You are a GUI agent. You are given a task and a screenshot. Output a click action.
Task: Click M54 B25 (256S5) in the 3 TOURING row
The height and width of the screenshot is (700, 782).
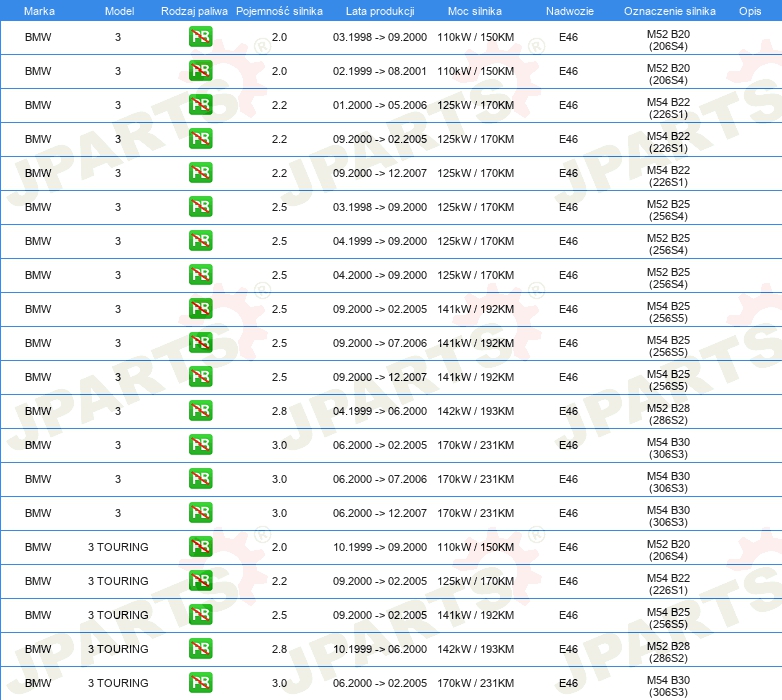(x=668, y=618)
